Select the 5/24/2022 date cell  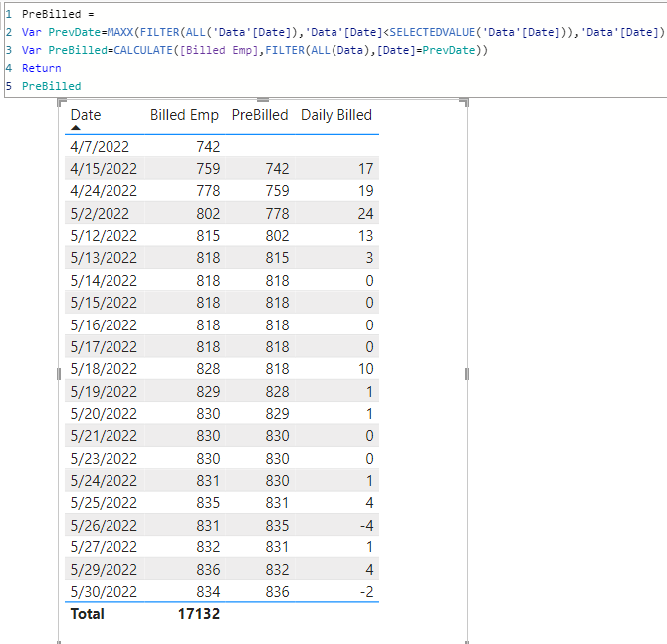104,481
